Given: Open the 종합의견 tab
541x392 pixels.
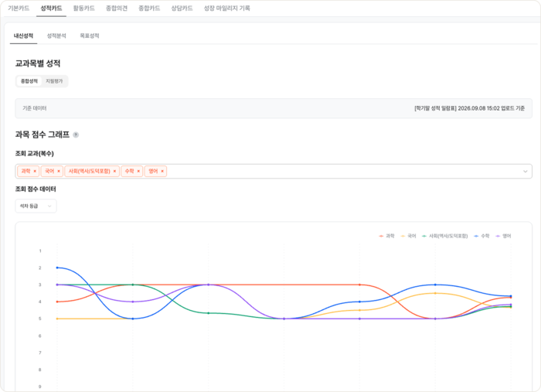Looking at the screenshot, I should 117,9.
